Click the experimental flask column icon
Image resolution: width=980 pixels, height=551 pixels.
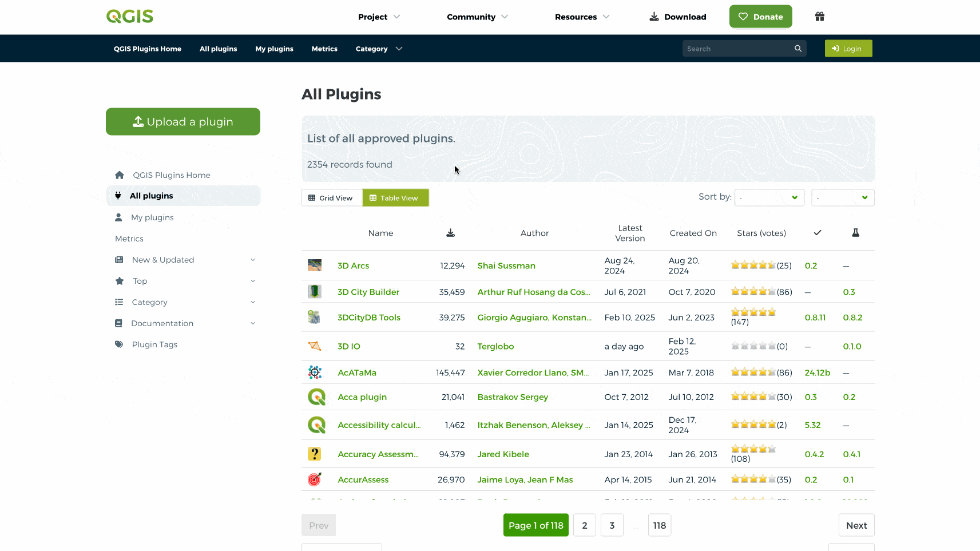(x=855, y=233)
